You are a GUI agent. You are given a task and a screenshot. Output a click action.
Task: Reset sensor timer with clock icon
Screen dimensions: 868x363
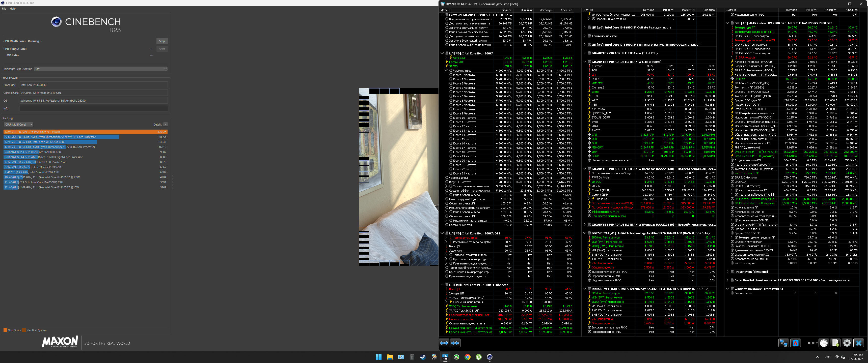824,343
